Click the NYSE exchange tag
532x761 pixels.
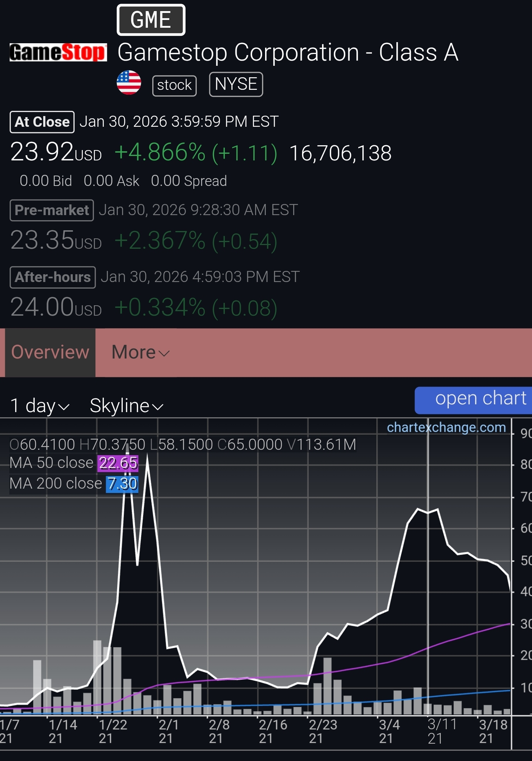pyautogui.click(x=236, y=84)
